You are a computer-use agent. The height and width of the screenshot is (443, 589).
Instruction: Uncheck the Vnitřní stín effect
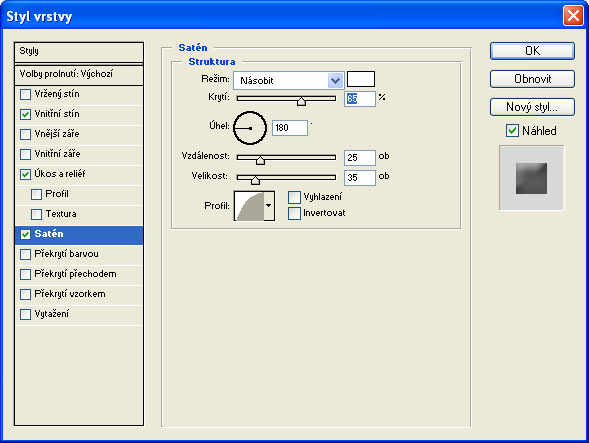(26, 114)
